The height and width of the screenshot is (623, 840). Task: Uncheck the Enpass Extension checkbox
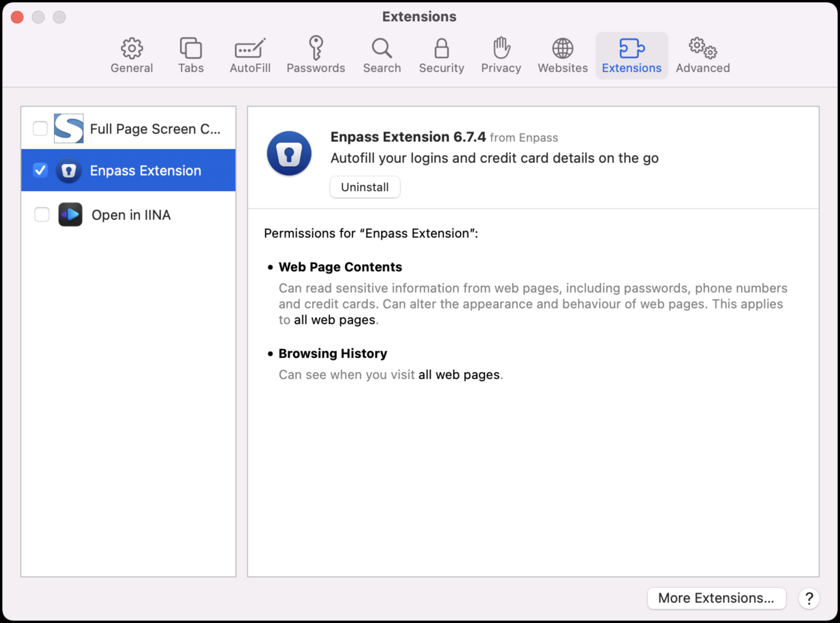[41, 170]
